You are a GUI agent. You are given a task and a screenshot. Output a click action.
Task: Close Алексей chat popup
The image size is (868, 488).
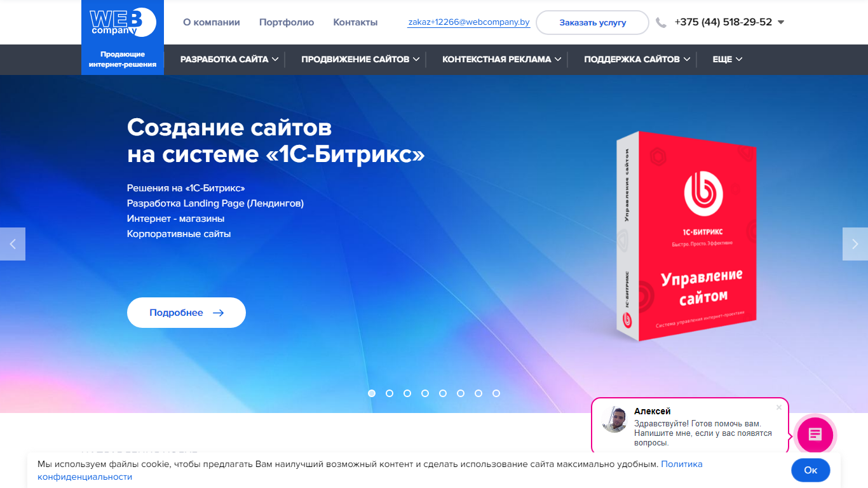tap(779, 407)
